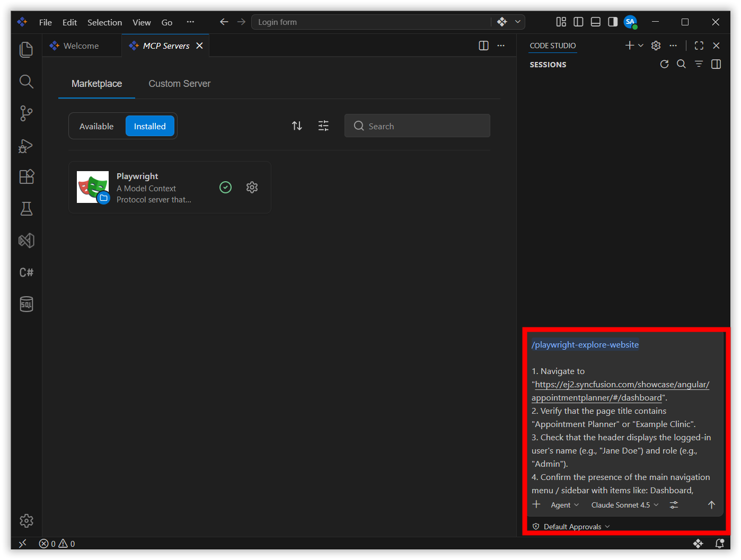Open the File menu
741x560 pixels.
45,22
